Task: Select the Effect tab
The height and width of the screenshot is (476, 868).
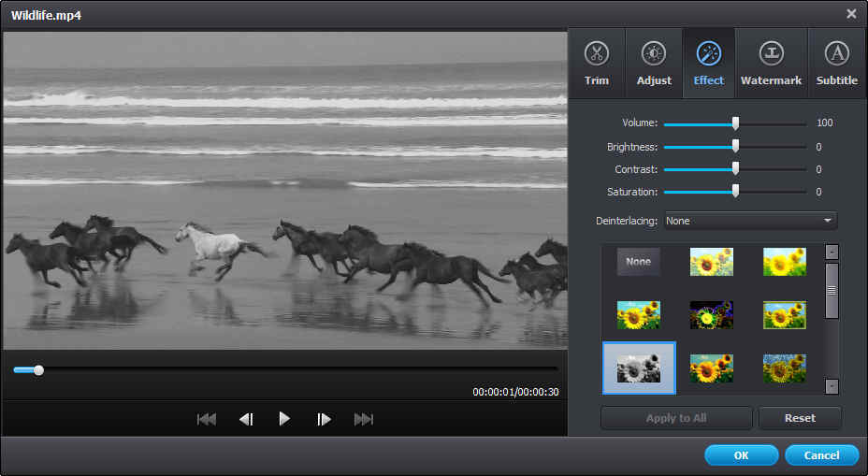Action: click(x=709, y=64)
